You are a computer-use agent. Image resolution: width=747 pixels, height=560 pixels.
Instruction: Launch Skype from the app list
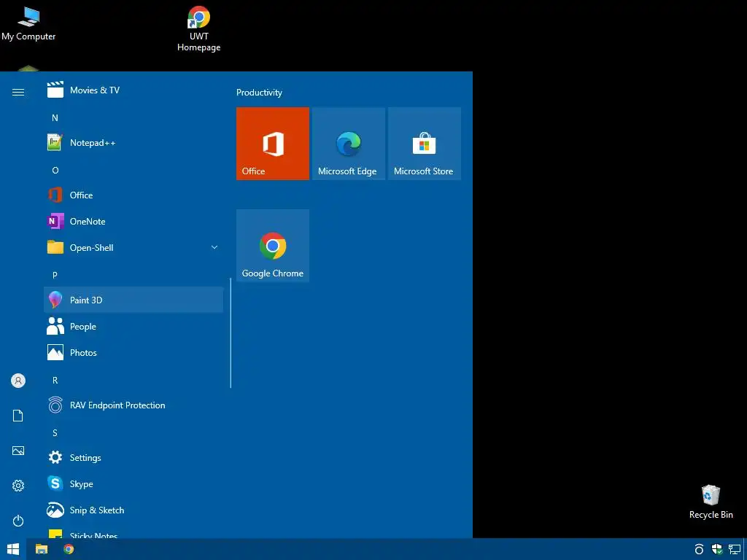pyautogui.click(x=133, y=483)
